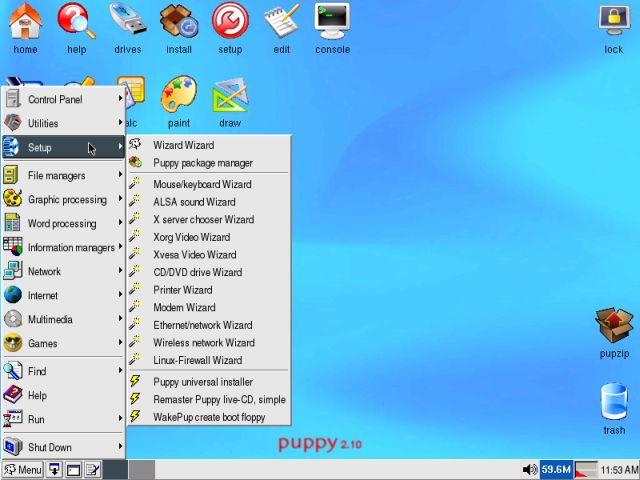This screenshot has height=480, width=640.
Task: Open X server chooser Wizard
Action: (209, 219)
